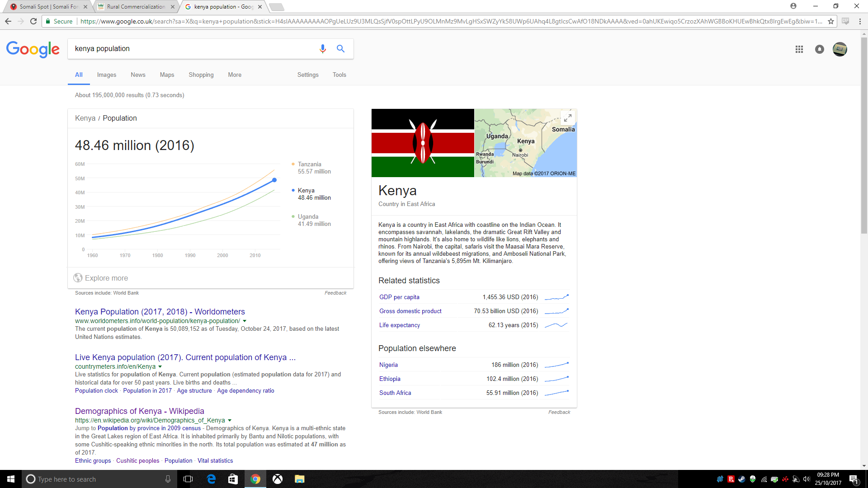868x488 pixels.
Task: Click the extension icon beside the bookmark star
Action: point(845,21)
